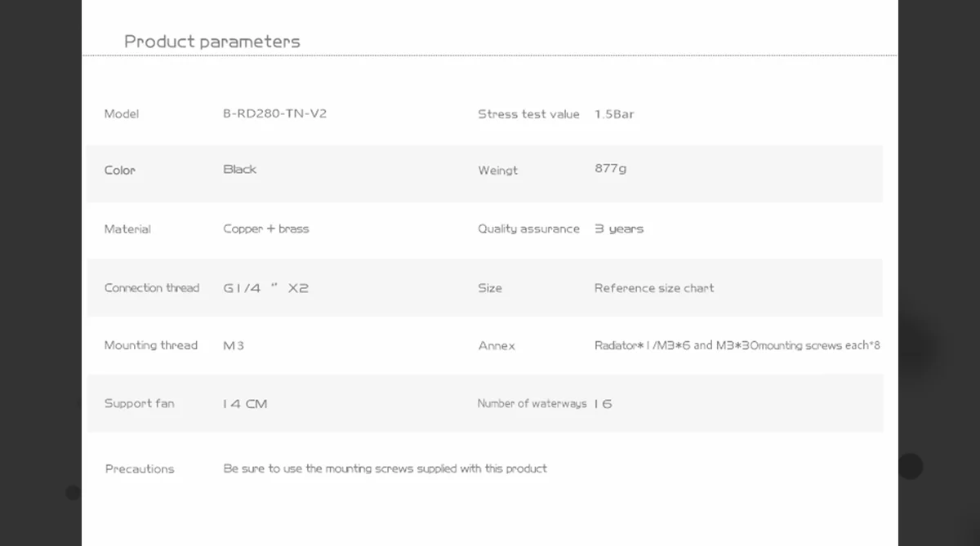Screen dimensions: 980x546
Task: Click the Color row label
Action: pyautogui.click(x=120, y=171)
